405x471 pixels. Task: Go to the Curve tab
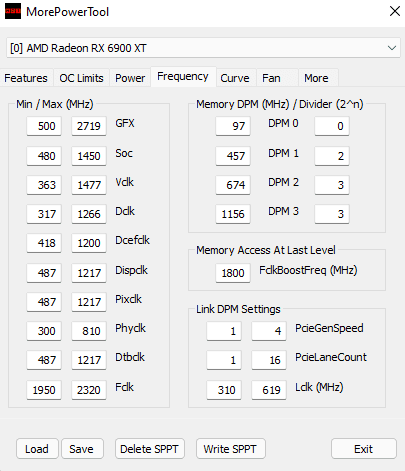pyautogui.click(x=235, y=78)
